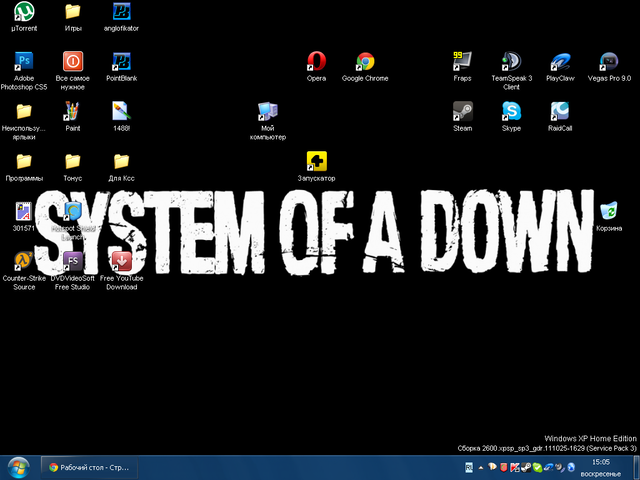Click the Google Chrome desktop shortcut
Image resolution: width=640 pixels, height=480 pixels.
(365, 61)
